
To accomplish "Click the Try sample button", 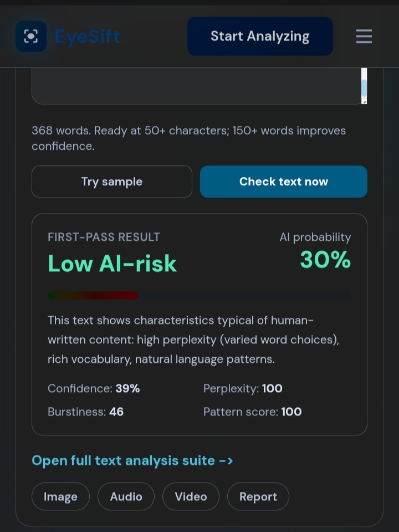I will (x=112, y=181).
